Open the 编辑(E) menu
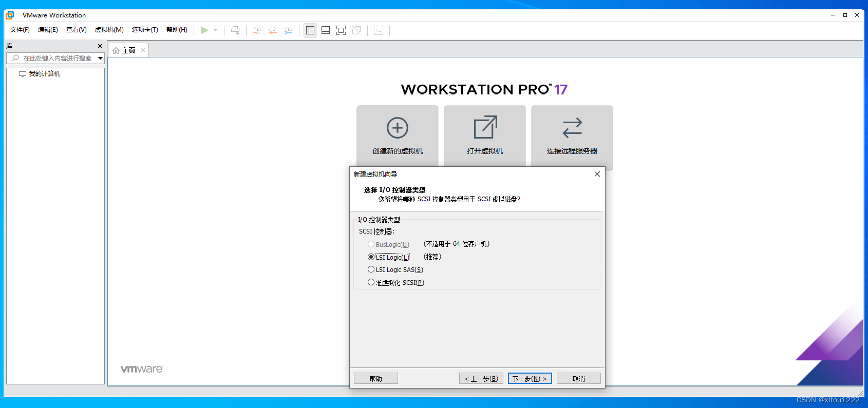 48,30
